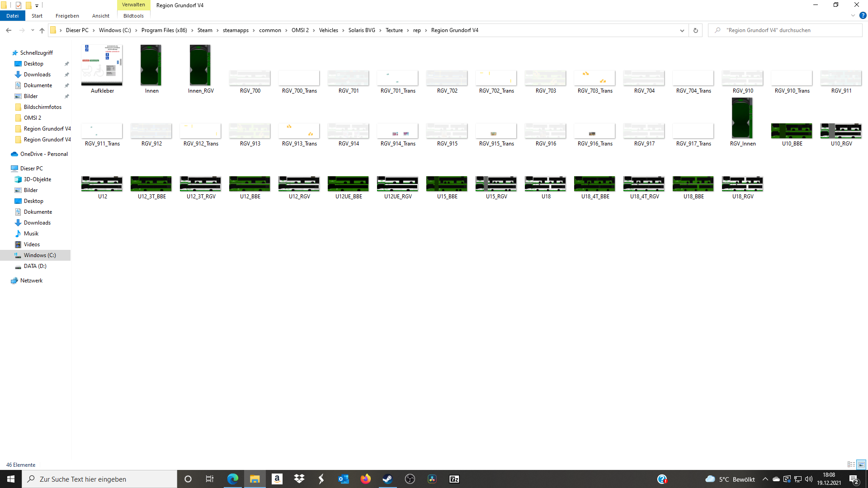Open Firefox from the taskbar
The width and height of the screenshot is (868, 488).
(365, 479)
